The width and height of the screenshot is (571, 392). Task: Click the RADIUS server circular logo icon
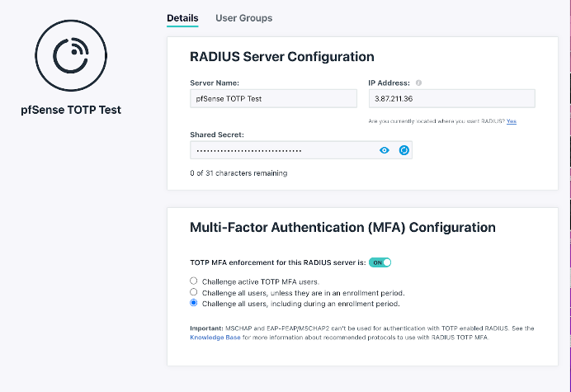[x=70, y=57]
